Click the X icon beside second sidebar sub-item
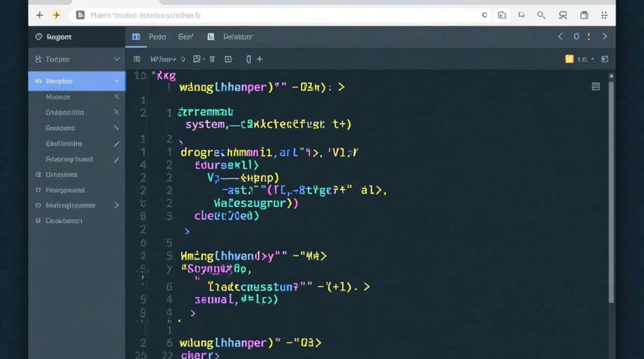 tap(116, 112)
